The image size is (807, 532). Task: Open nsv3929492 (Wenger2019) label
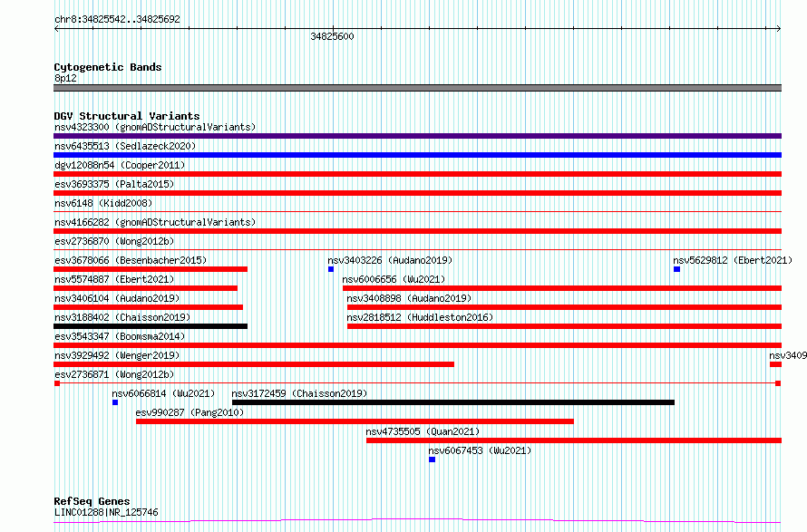pyautogui.click(x=117, y=355)
